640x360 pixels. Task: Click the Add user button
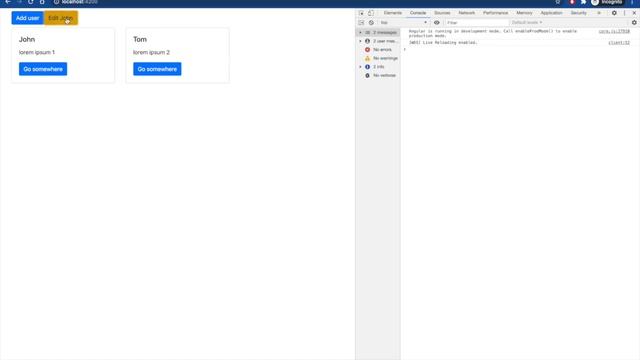point(27,18)
